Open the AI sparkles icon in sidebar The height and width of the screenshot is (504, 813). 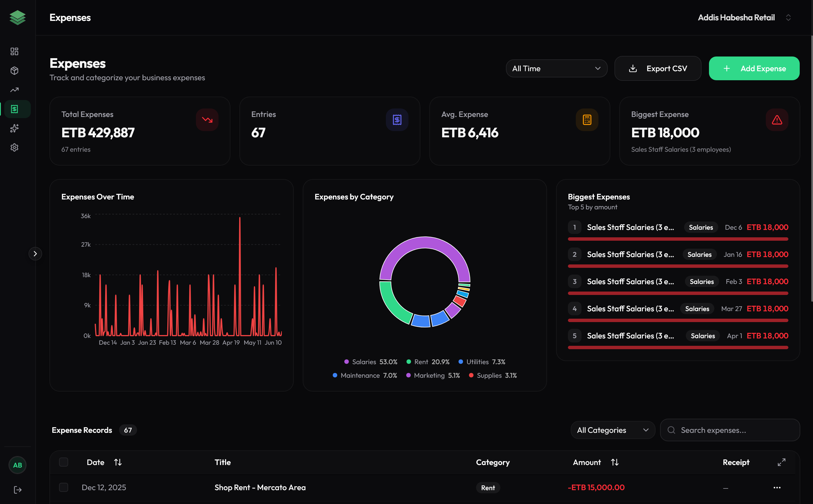coord(14,128)
